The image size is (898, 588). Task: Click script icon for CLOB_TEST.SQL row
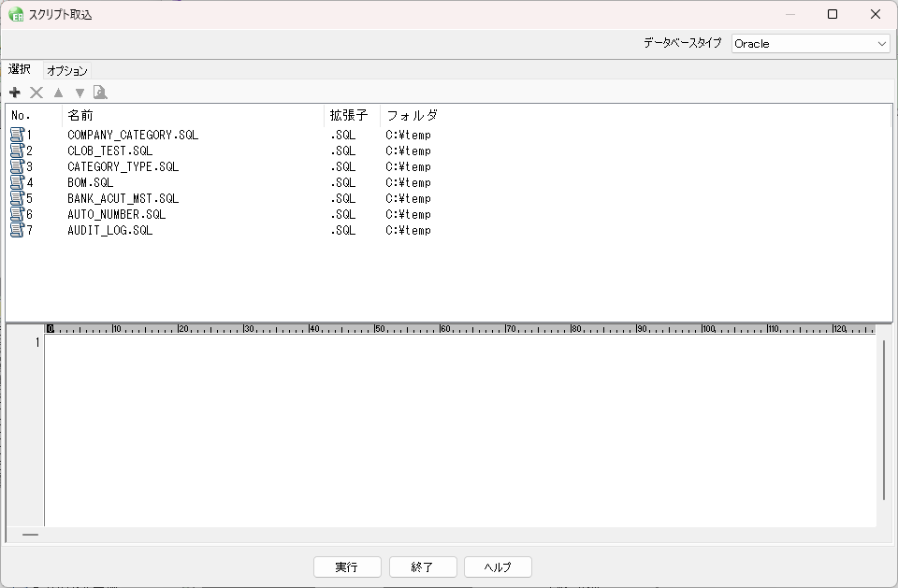coord(17,151)
